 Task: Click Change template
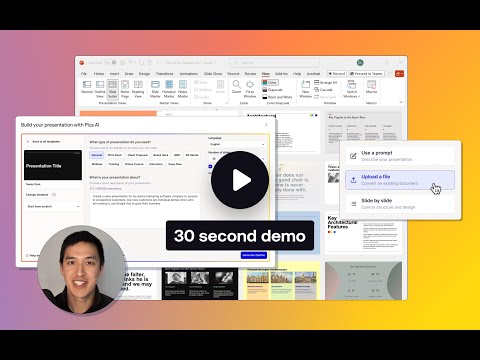[x=37, y=195]
